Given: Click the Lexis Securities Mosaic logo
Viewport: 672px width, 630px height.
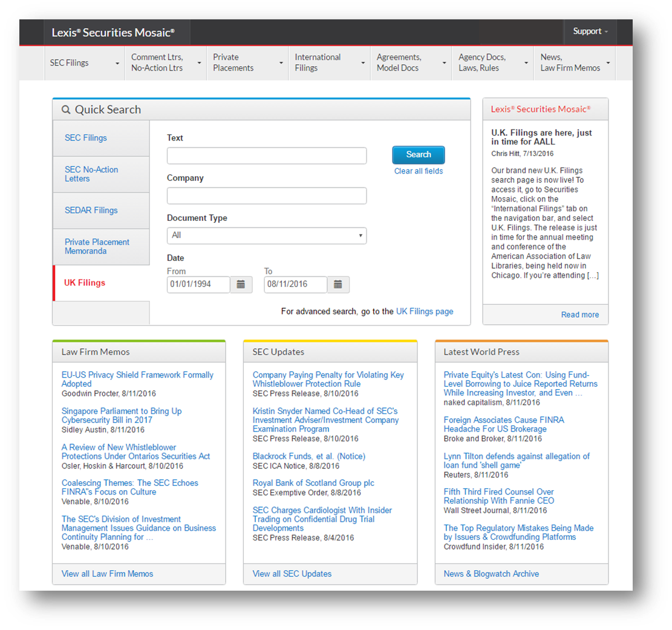Looking at the screenshot, I should [113, 33].
